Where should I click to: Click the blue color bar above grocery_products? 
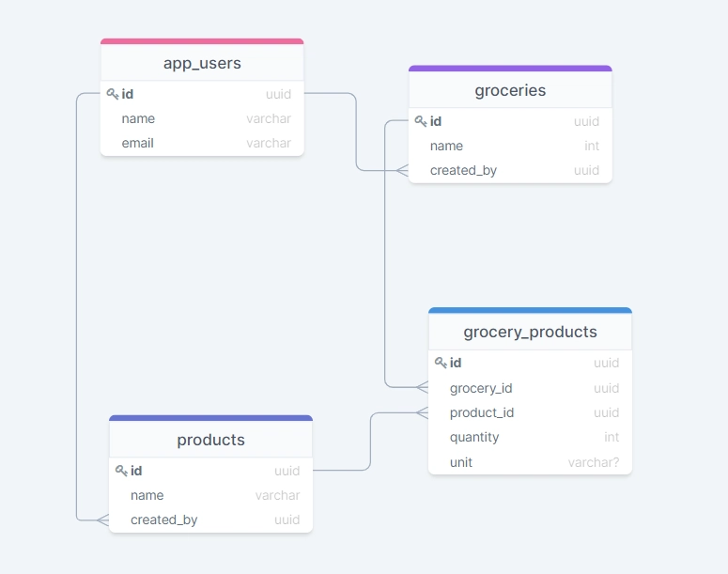click(530, 310)
